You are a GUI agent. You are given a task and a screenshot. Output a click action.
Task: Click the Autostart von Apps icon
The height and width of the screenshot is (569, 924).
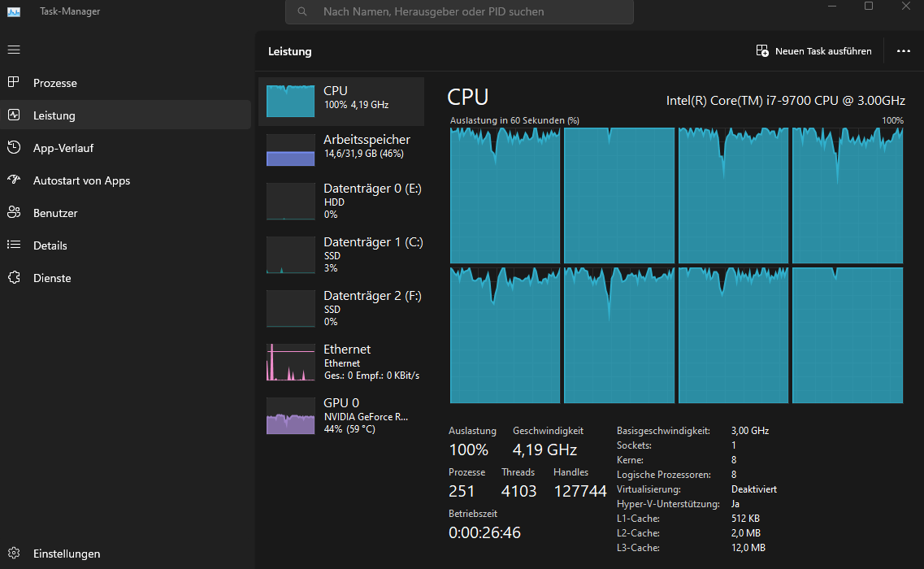pyautogui.click(x=13, y=180)
